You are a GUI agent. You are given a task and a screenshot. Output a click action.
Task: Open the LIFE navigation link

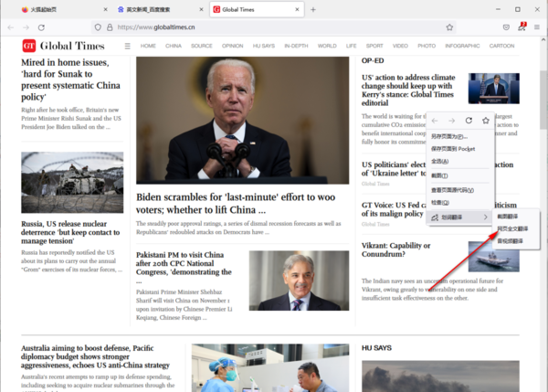tap(352, 46)
